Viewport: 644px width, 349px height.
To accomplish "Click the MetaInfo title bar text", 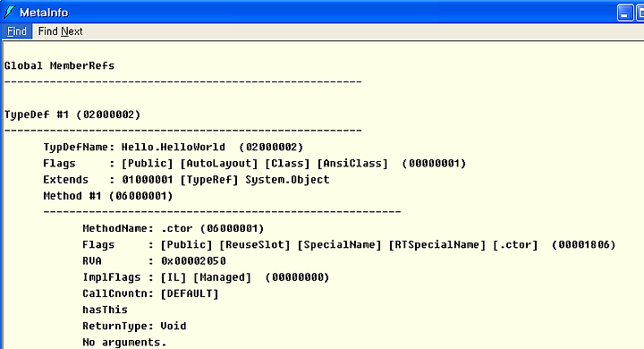I will (44, 13).
